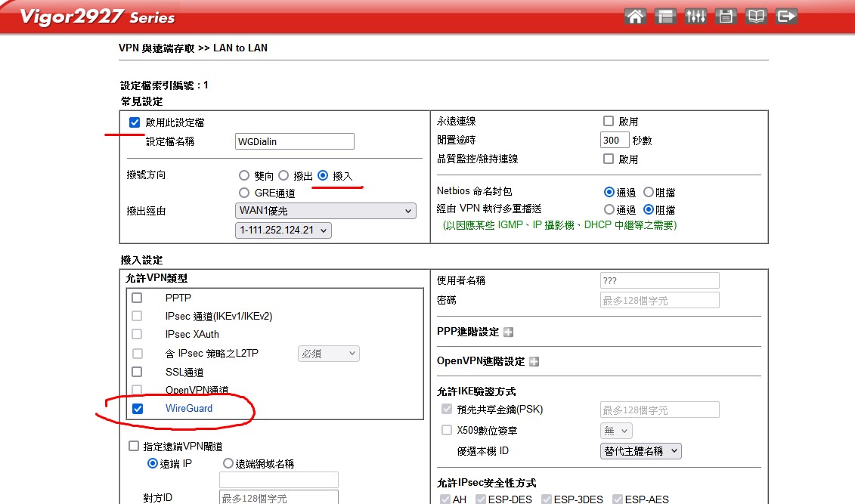This screenshot has width=855, height=504.
Task: Click the WireGuard link text
Action: point(189,409)
